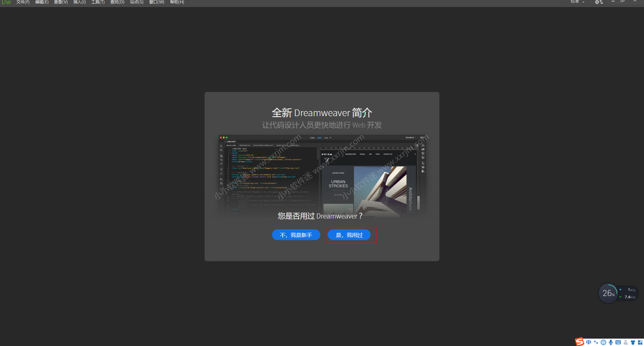
Task: Click the Dreamweaver Dw logo icon
Action: pos(6,2)
